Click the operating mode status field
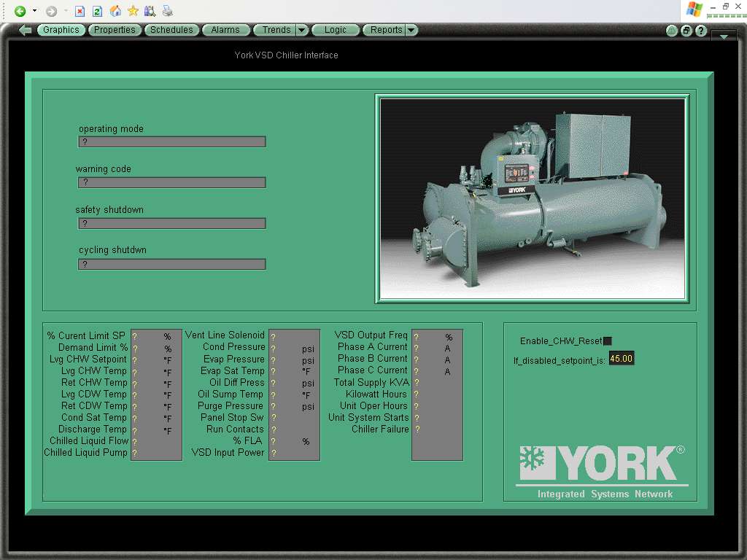The height and width of the screenshot is (560, 747). 172,142
